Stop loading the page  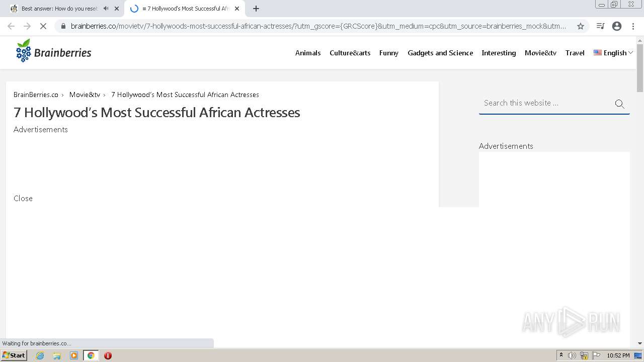[43, 26]
